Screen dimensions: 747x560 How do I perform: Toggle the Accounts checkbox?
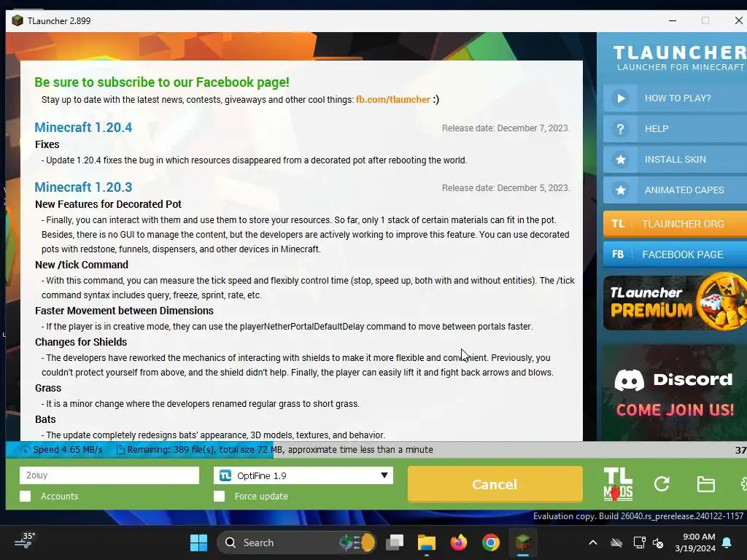coord(26,496)
